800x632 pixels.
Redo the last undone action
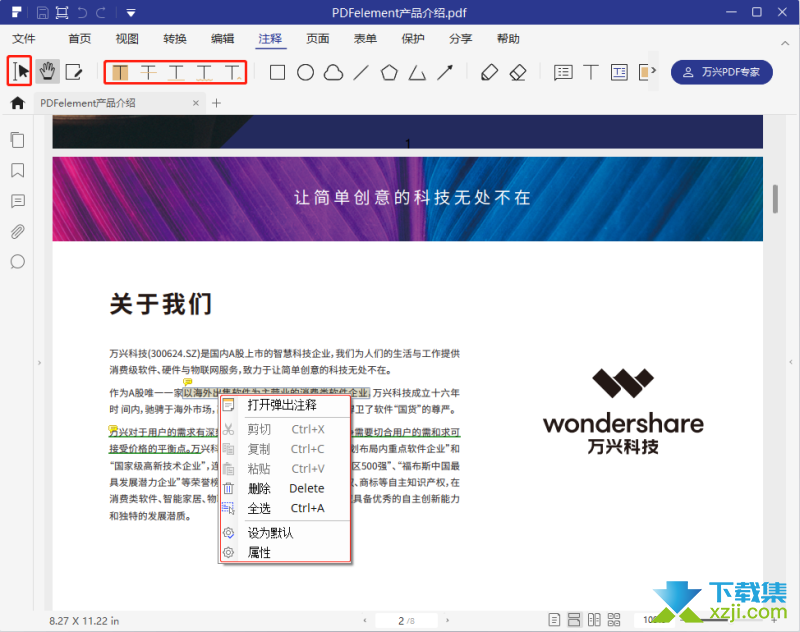(101, 13)
